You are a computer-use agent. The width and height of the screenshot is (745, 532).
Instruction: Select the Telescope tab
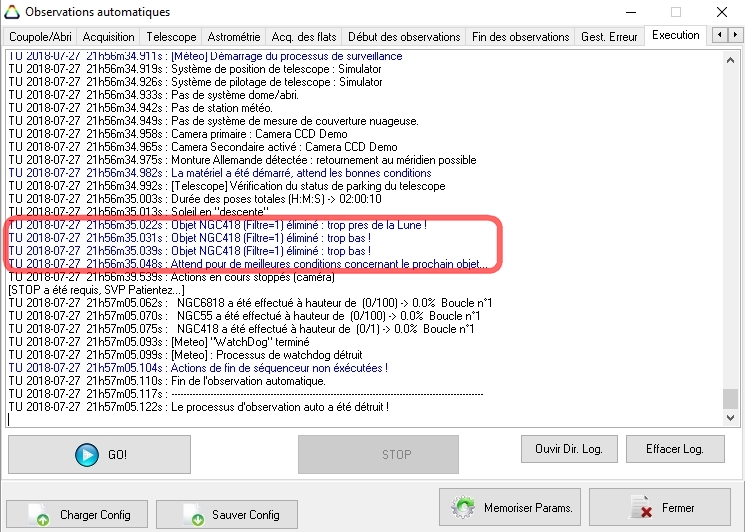tap(171, 37)
